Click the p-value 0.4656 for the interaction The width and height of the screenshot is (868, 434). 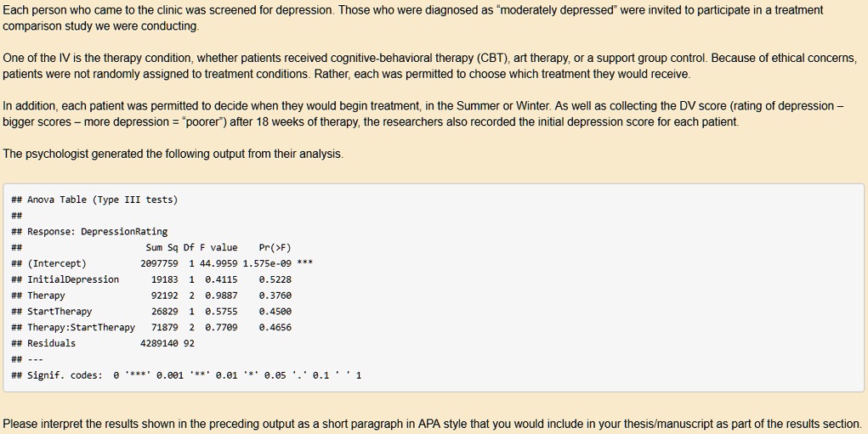275,327
